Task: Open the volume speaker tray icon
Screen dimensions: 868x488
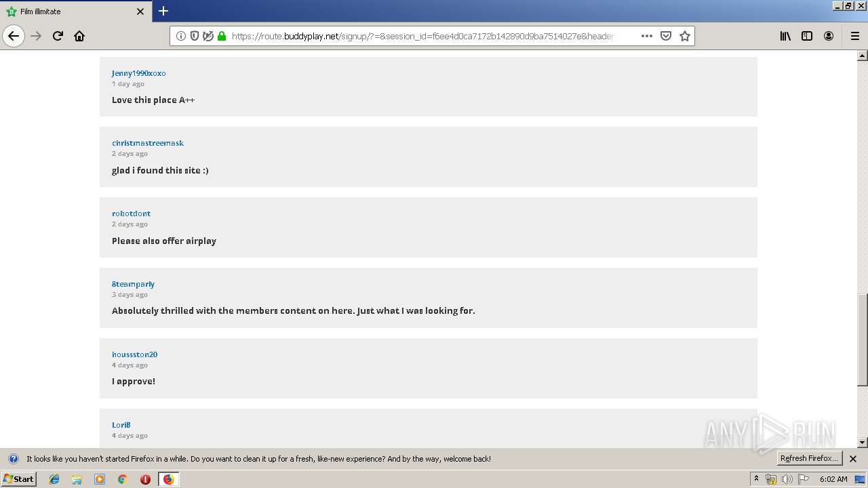Action: (787, 479)
